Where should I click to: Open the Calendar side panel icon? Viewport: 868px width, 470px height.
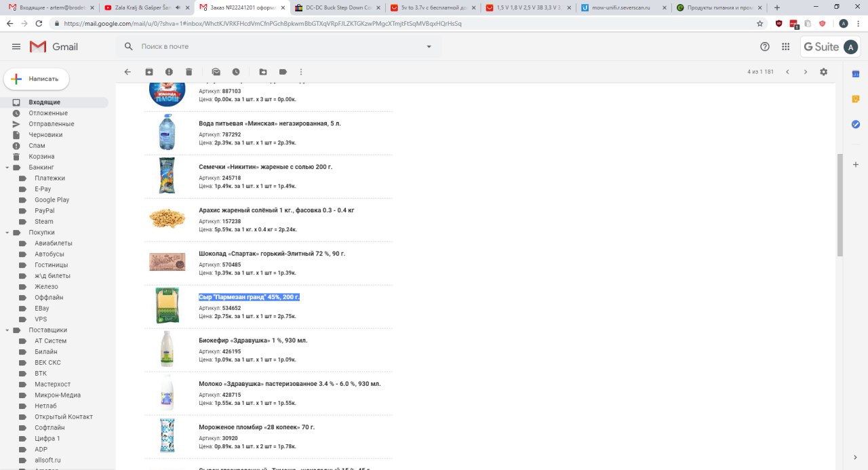(856, 74)
